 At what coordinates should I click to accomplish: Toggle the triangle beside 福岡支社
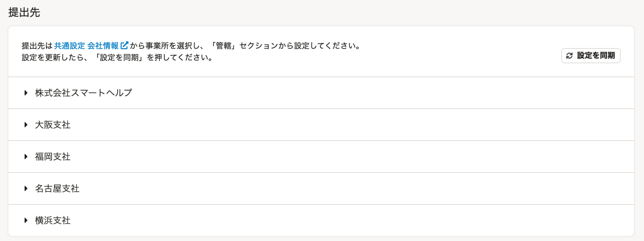click(x=26, y=157)
